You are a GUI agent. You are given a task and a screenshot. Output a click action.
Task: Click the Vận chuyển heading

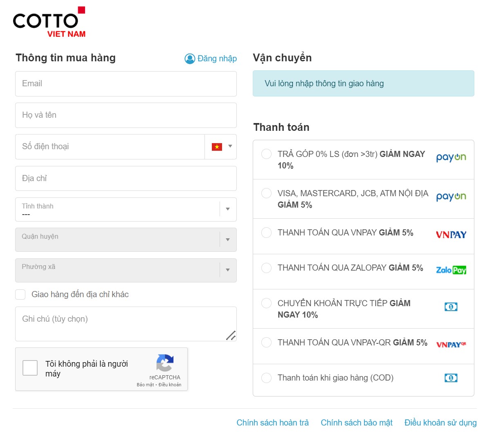282,58
